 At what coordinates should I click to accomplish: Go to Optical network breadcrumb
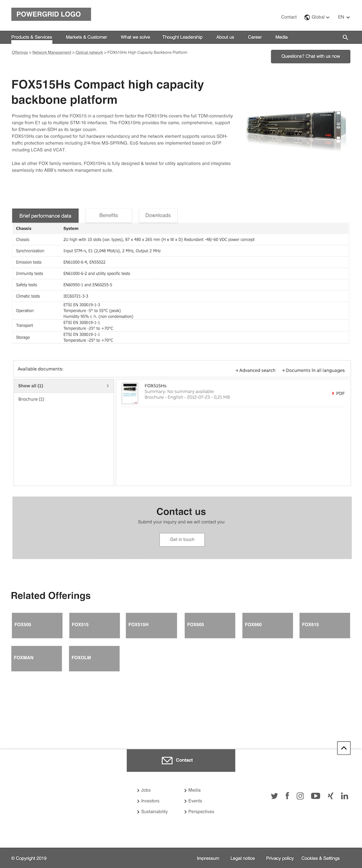pos(89,53)
